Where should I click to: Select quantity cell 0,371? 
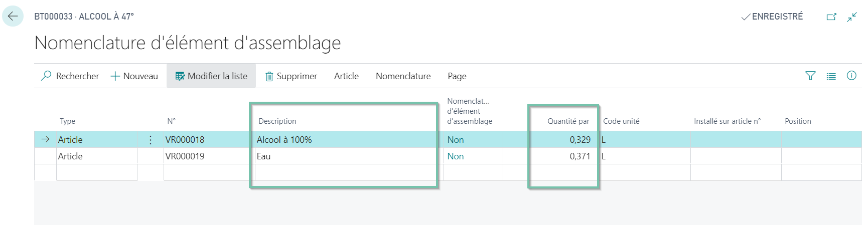551,156
